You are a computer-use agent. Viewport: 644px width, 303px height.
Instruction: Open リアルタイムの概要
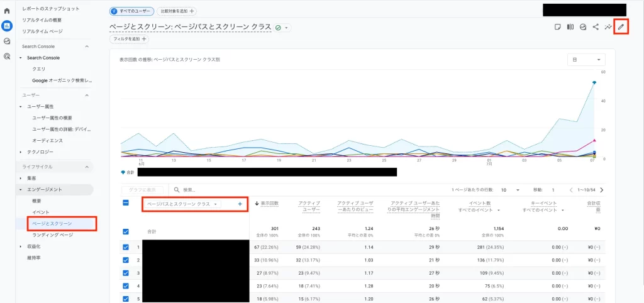coord(42,19)
